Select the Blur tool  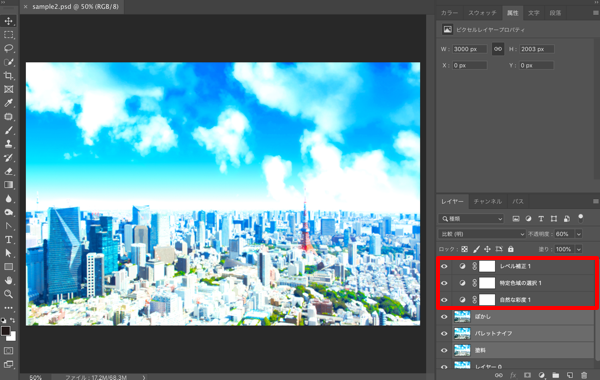coord(8,199)
